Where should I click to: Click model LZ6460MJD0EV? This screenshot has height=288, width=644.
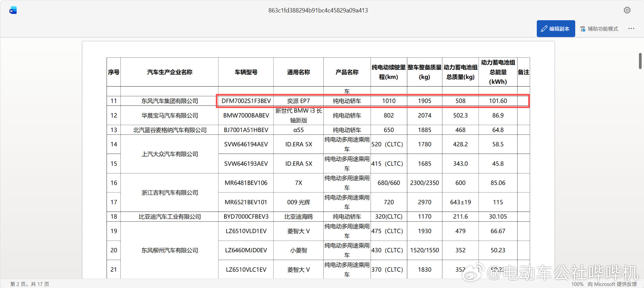pos(246,250)
